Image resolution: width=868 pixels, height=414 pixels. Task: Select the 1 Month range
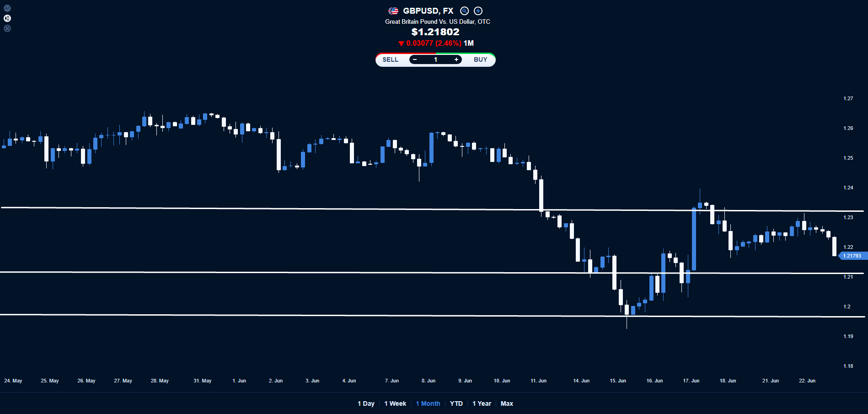[x=428, y=403]
